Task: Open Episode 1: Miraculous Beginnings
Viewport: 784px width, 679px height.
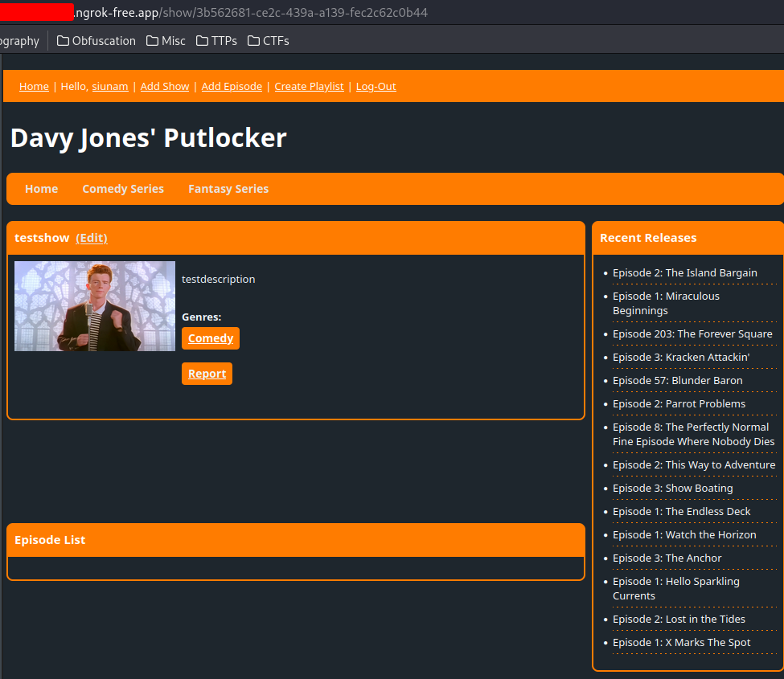Action: 666,303
